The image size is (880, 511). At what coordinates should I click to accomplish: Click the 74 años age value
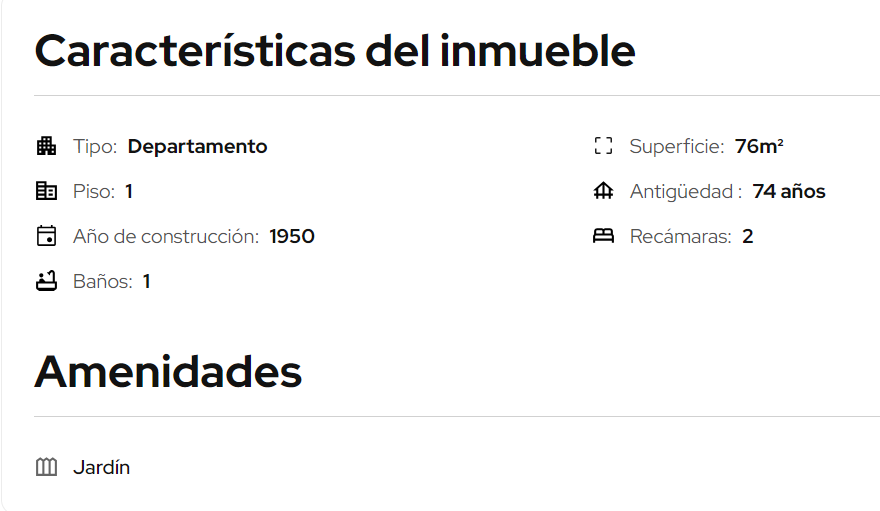pos(789,191)
